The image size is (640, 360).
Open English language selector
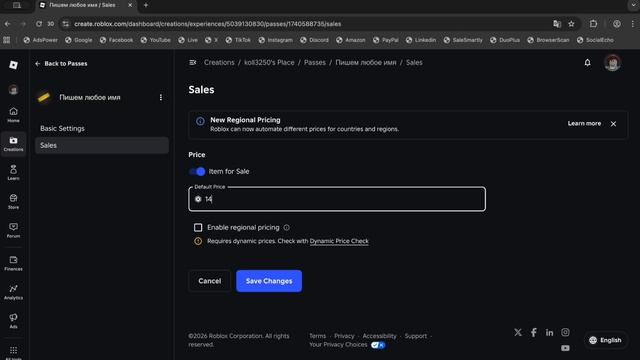click(605, 340)
